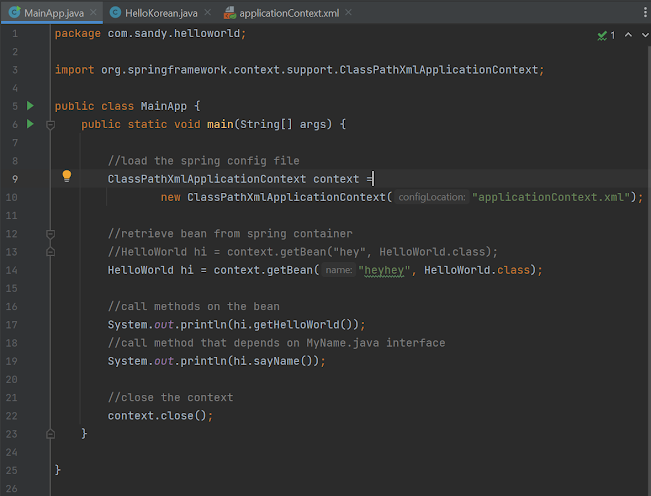Open the editor tabs more-options menu
Screen dimensions: 651x496
point(645,12)
